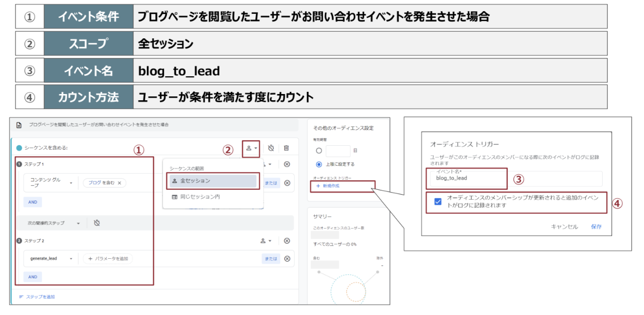Open the sequence scope person icon dropdown

pos(251,148)
